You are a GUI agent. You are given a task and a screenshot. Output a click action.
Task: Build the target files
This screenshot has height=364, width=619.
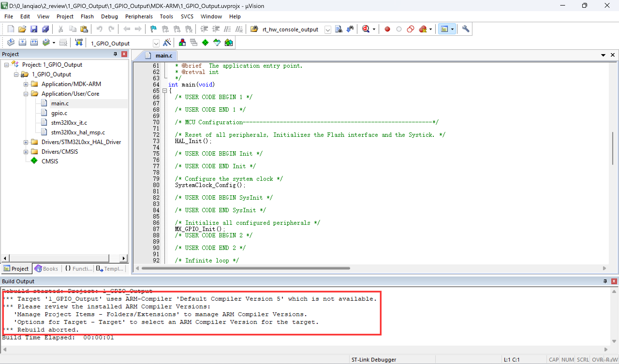coord(22,43)
